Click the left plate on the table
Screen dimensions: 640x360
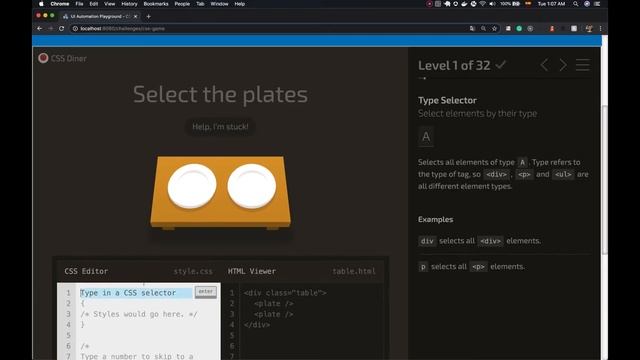click(x=192, y=186)
